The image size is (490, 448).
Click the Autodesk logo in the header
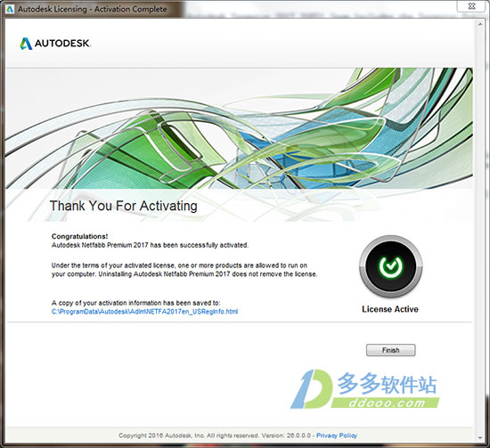[x=55, y=44]
